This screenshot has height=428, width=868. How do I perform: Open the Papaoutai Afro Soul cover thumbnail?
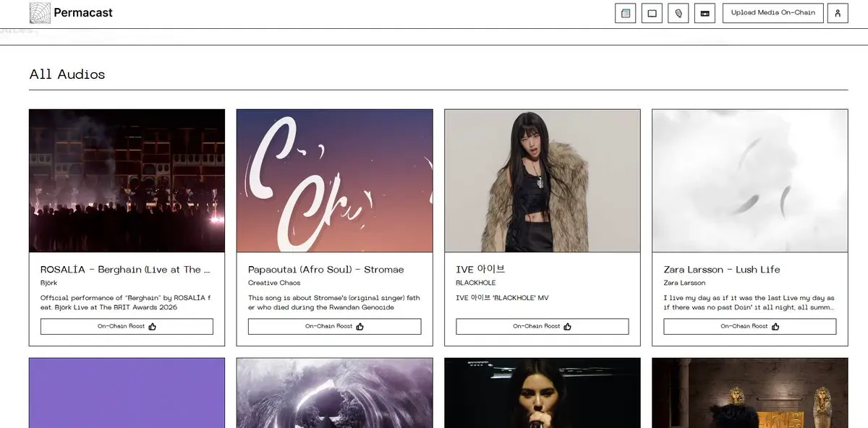335,181
